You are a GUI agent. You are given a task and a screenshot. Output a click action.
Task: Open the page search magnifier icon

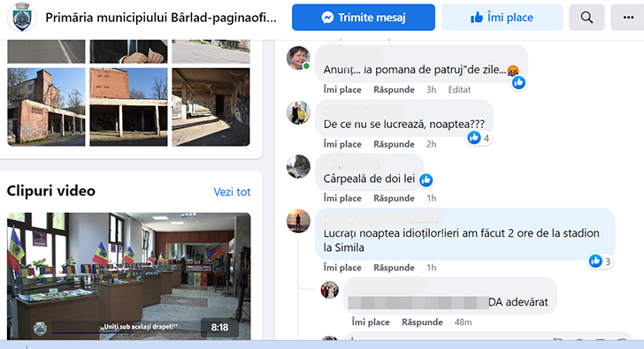click(x=586, y=18)
